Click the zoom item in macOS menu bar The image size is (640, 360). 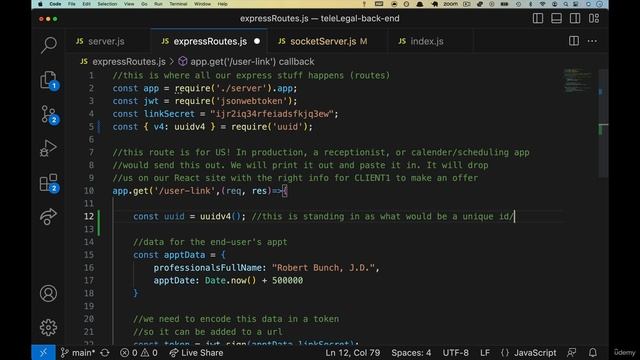(x=450, y=4)
